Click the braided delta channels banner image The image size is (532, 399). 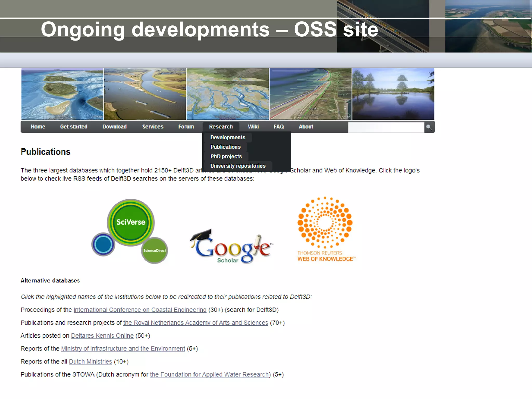pos(228,94)
